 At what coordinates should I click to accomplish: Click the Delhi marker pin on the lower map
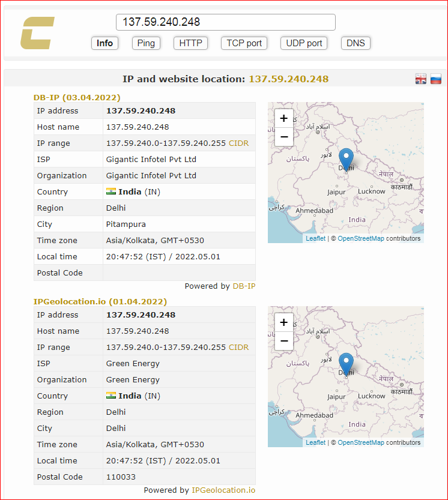click(x=346, y=364)
